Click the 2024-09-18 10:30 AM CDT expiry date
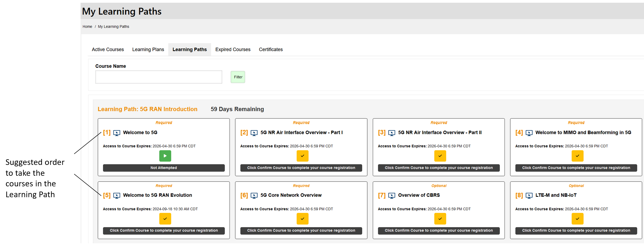This screenshot has height=247, width=644. [x=175, y=209]
